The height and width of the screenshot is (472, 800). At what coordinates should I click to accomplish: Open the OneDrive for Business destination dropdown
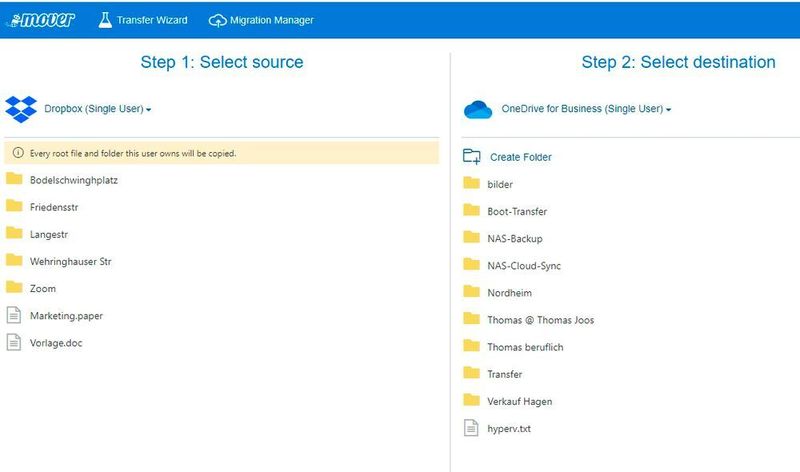tap(586, 109)
